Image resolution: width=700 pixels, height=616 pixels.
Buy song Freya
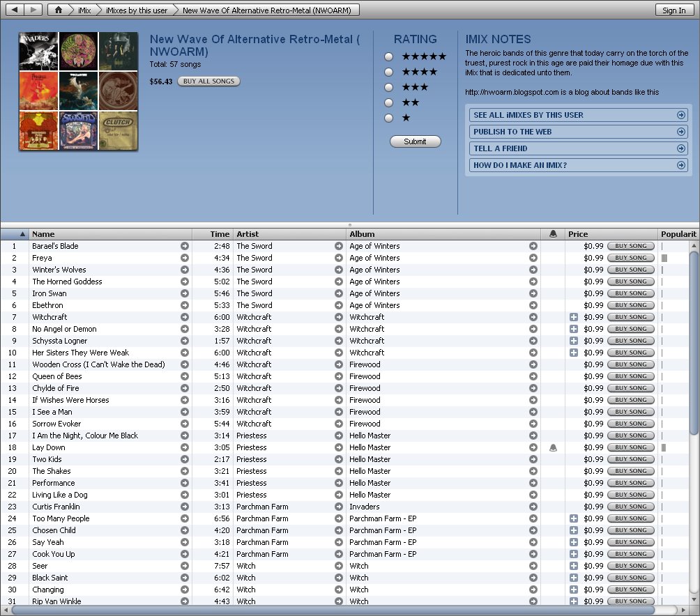click(x=631, y=258)
